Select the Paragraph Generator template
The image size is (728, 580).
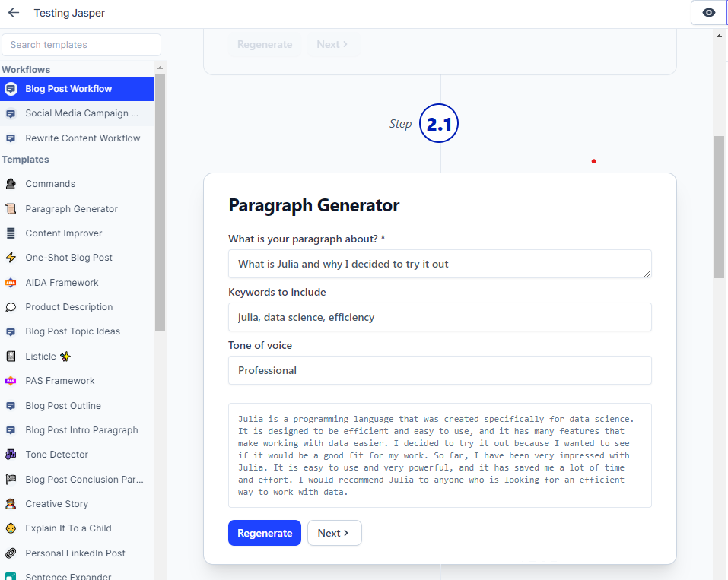point(77,209)
